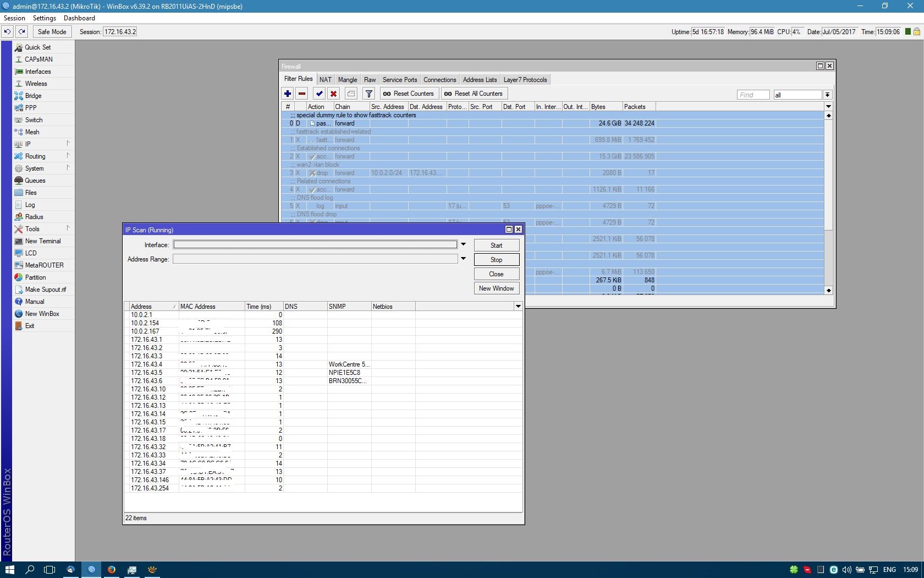This screenshot has height=578, width=924.
Task: Open the taskbar search
Action: (x=30, y=570)
